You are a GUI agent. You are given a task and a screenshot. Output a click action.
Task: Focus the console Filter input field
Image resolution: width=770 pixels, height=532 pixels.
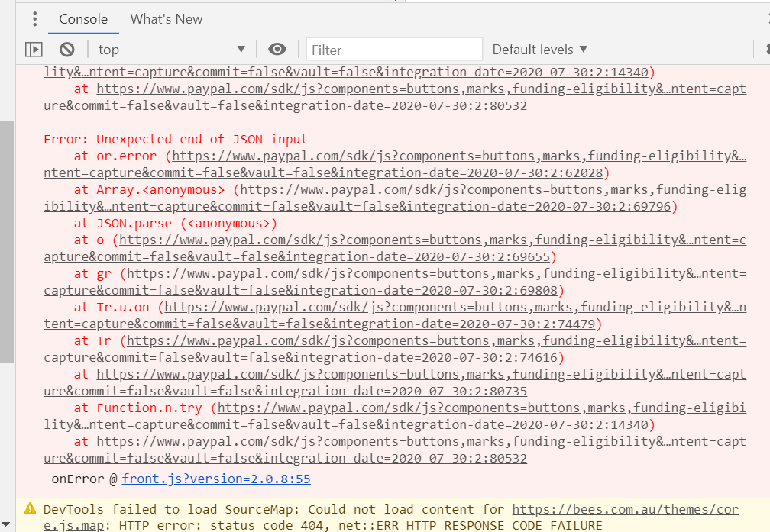click(394, 50)
